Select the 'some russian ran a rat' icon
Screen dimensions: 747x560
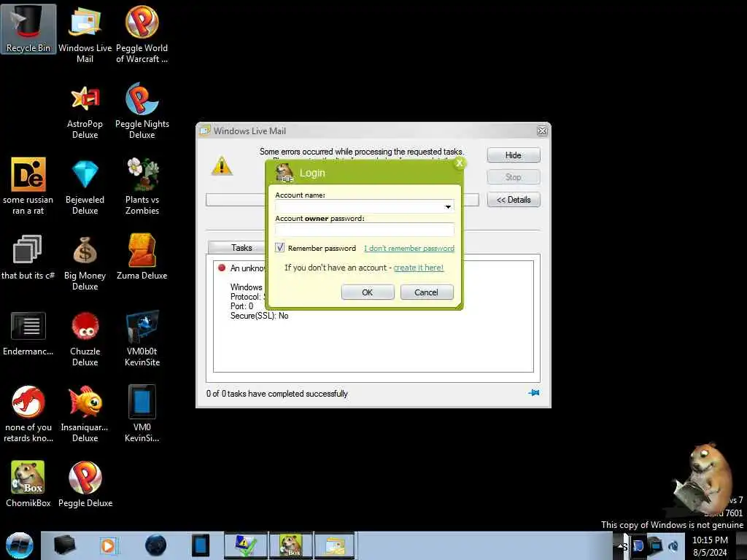(x=28, y=186)
